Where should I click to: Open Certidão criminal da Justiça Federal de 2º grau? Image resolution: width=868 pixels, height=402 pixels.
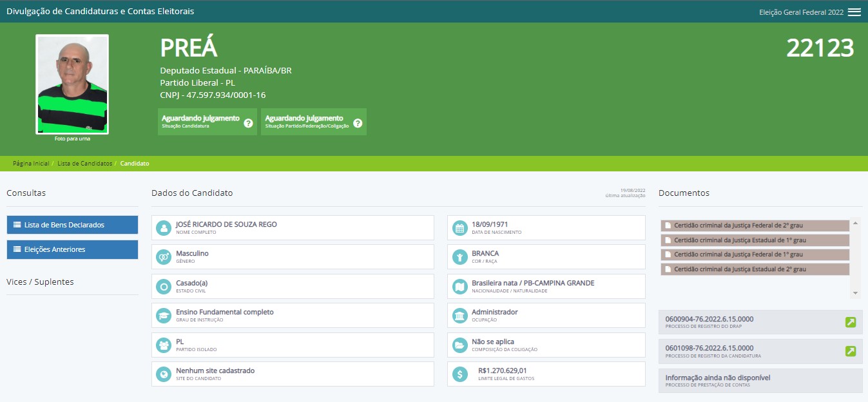755,225
